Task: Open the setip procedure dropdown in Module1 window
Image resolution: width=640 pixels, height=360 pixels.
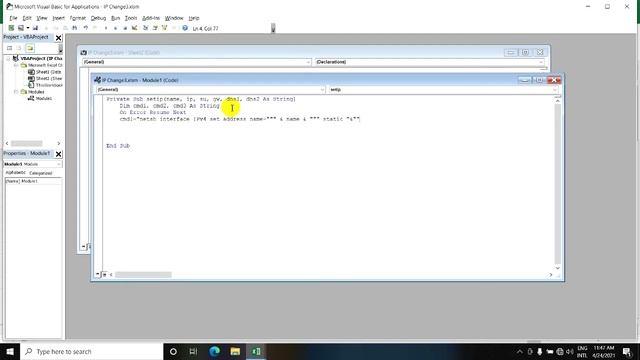Action: (555, 90)
